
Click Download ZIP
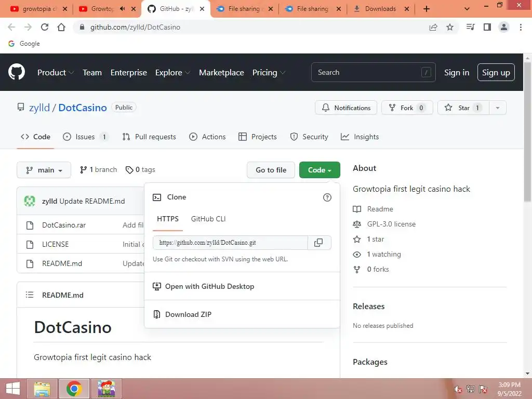click(x=188, y=314)
